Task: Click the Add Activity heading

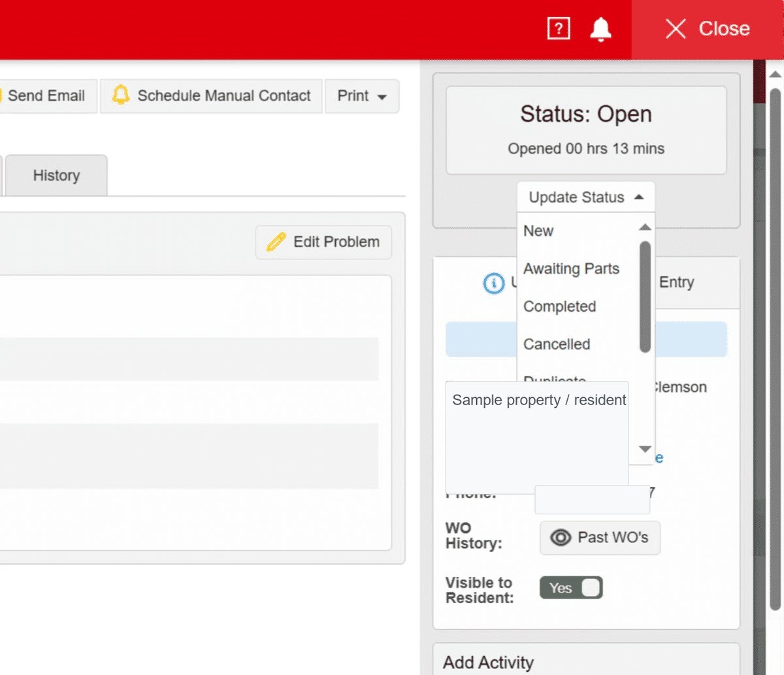Action: tap(488, 663)
